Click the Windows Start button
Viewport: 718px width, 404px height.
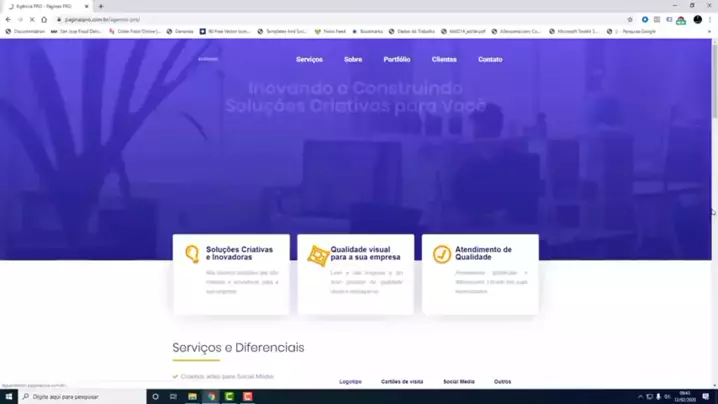pyautogui.click(x=9, y=397)
